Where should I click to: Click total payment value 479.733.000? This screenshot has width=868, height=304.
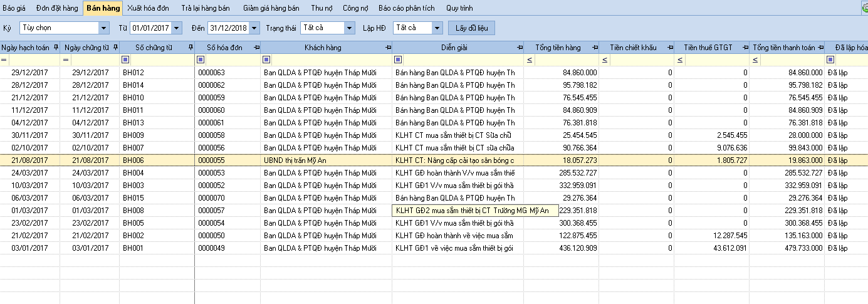click(x=805, y=248)
